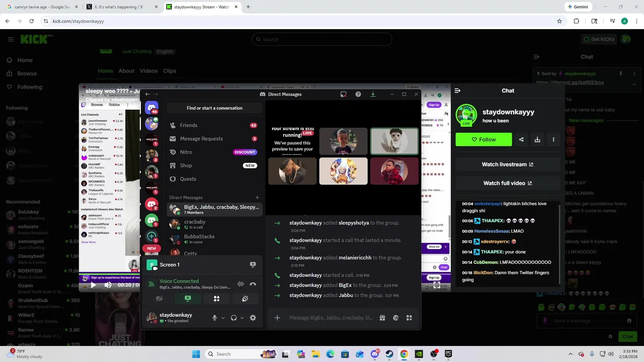Mute the Discord microphone
The image size is (644, 362).
pos(215,318)
